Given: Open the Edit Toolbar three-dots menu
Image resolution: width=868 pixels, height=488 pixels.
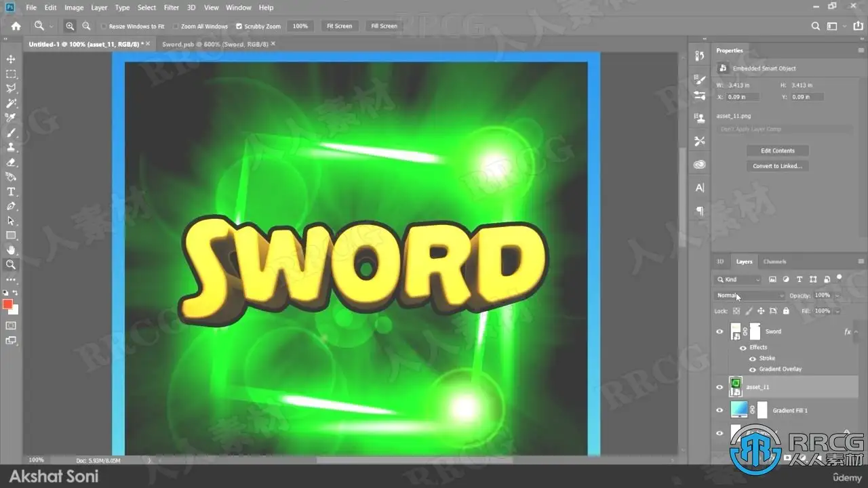Looking at the screenshot, I should [11, 279].
